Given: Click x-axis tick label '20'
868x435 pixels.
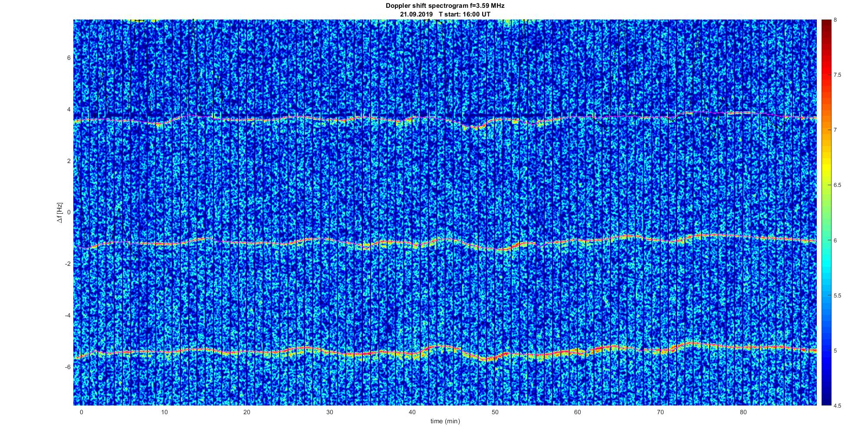Looking at the screenshot, I should tap(247, 412).
